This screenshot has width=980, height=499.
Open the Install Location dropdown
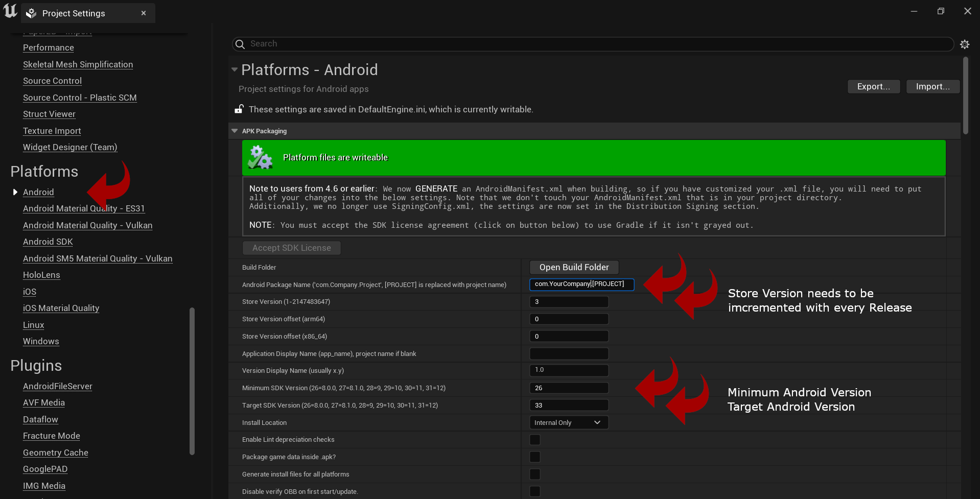pos(569,422)
